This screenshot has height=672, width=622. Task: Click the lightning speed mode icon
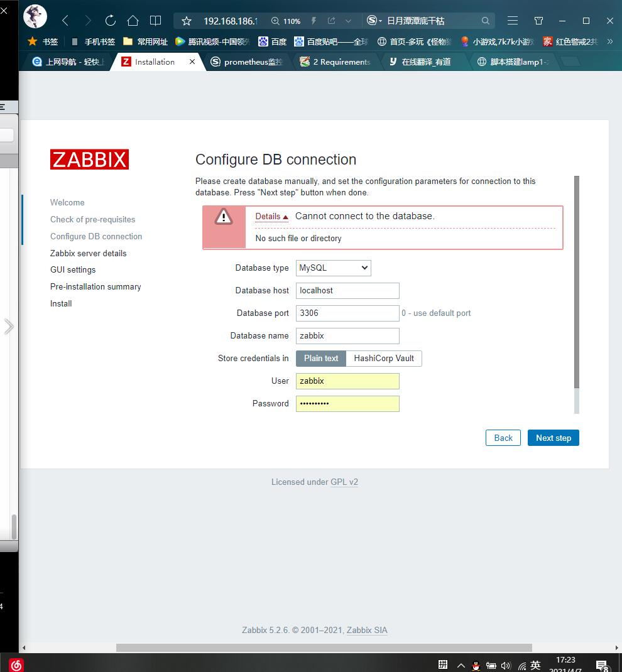point(314,21)
